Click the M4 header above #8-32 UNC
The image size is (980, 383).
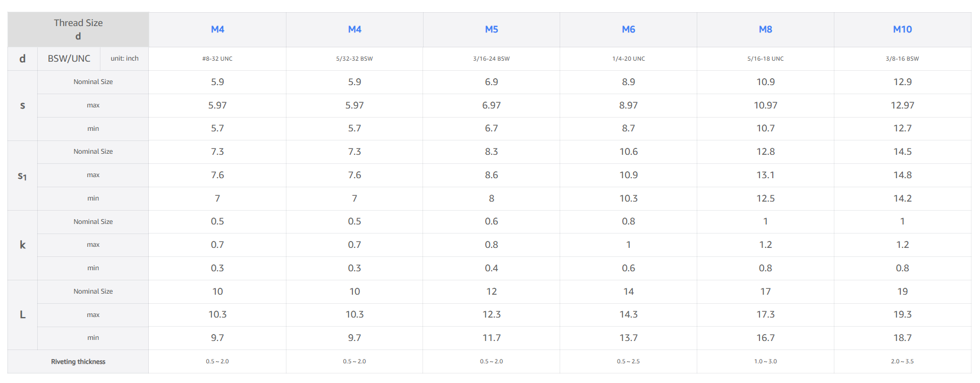(x=217, y=29)
